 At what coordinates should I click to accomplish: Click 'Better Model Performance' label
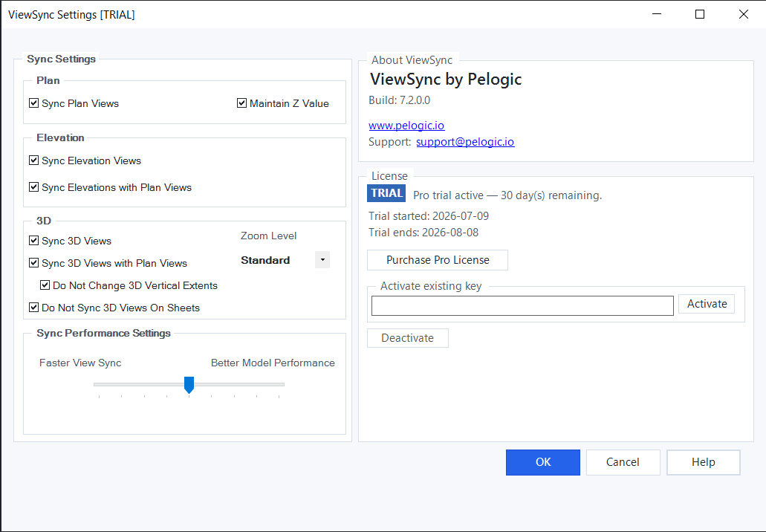click(273, 363)
